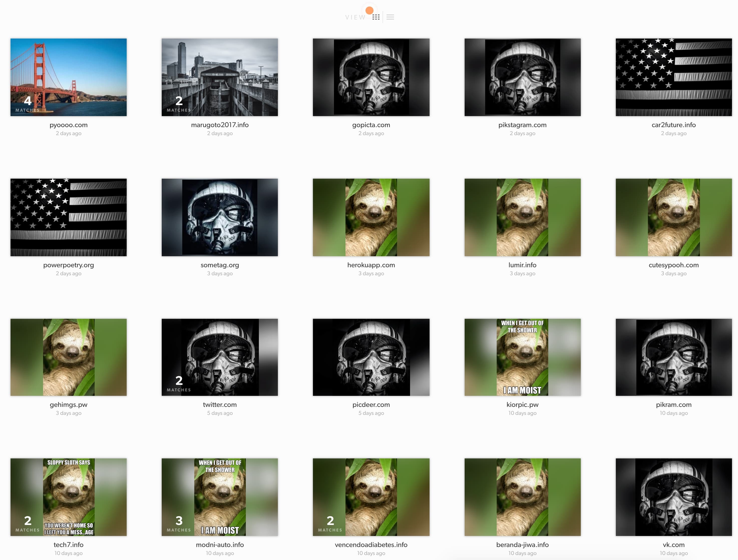
Task: Click the picdeer.com link
Action: 371,405
